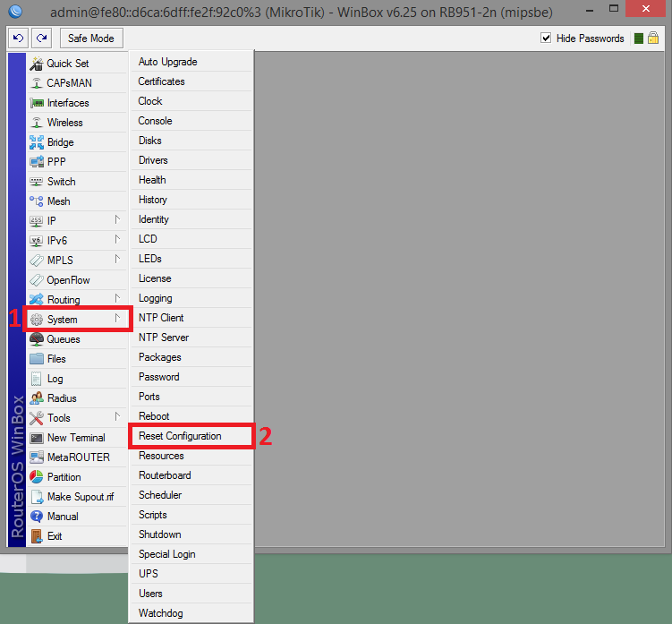Enable Safe Mode button
This screenshot has height=624, width=672.
tap(91, 38)
